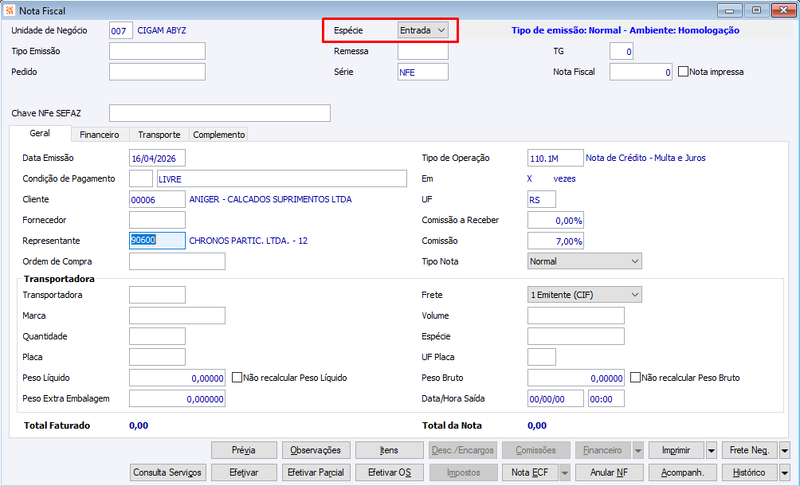
Task: Click the Pedido input field
Action: 157,72
